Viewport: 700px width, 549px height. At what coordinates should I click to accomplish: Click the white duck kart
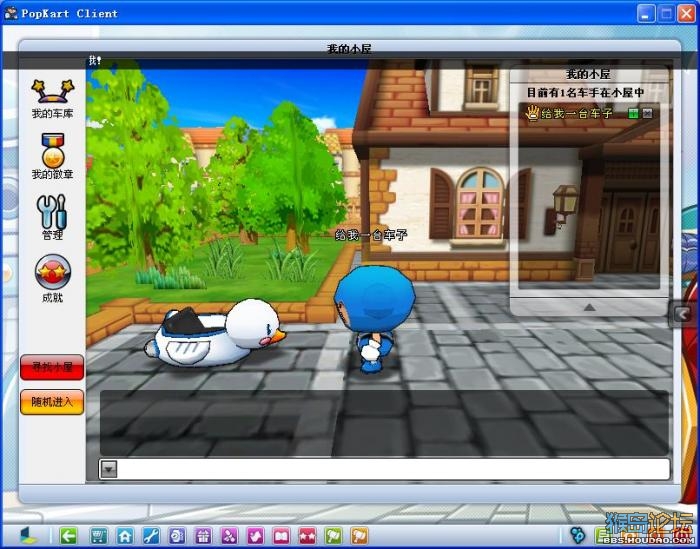click(x=215, y=333)
